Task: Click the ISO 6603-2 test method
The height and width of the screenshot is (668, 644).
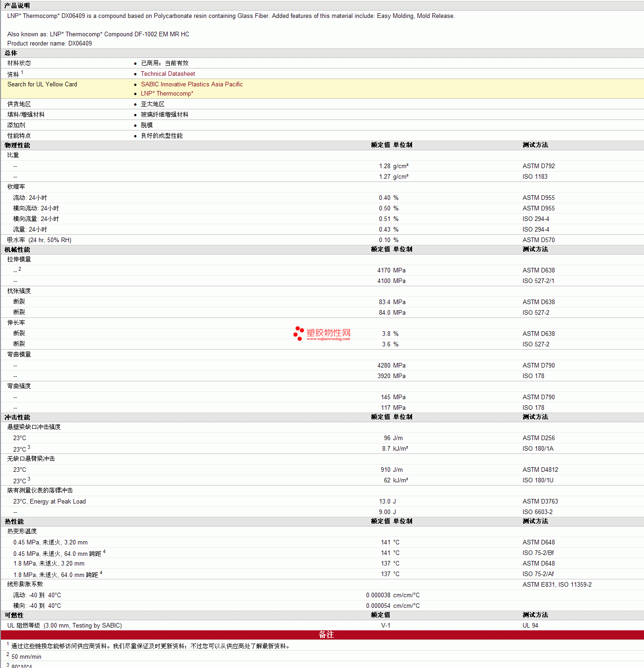Action: 537,512
